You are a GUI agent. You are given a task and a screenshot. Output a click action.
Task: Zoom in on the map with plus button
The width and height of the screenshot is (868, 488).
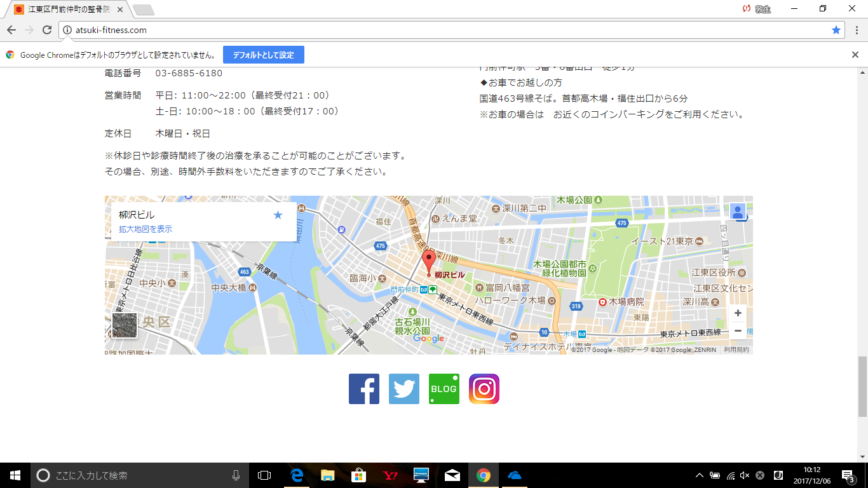[738, 313]
